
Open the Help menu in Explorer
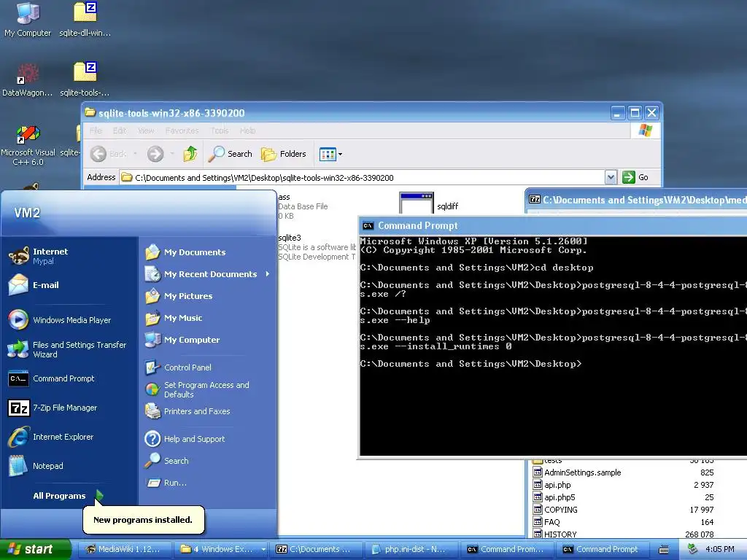pyautogui.click(x=247, y=131)
